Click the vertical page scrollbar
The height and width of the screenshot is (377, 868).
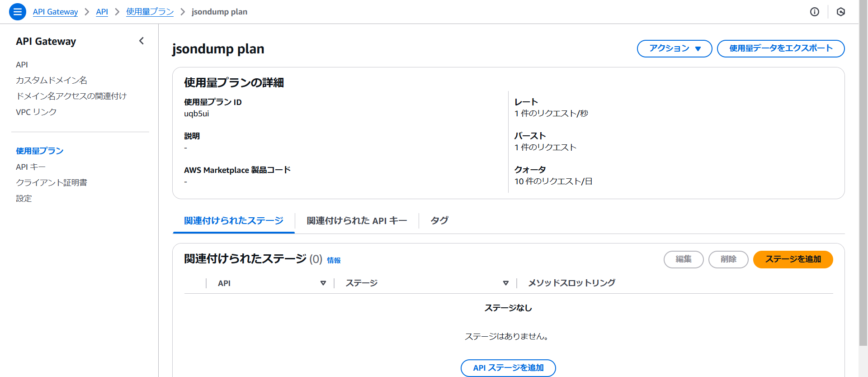click(863, 181)
